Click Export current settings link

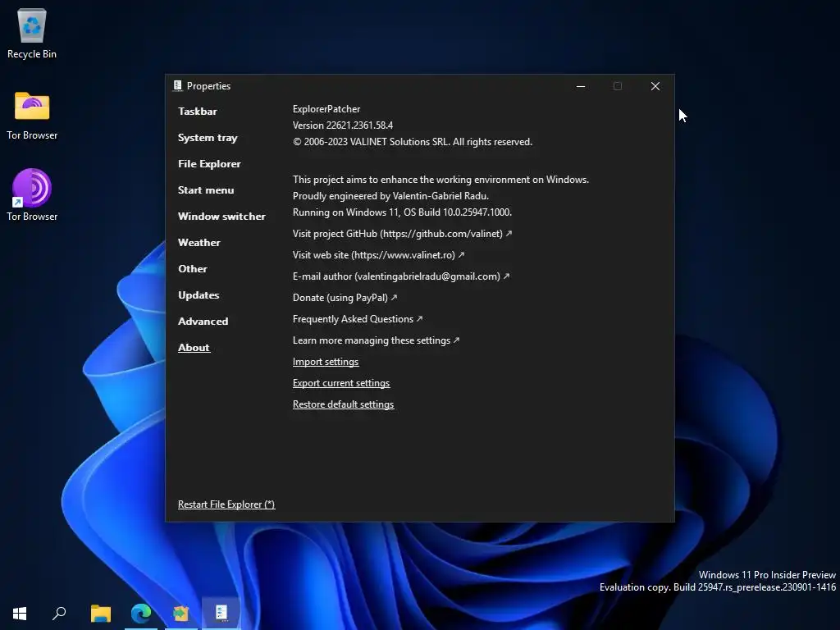340,383
